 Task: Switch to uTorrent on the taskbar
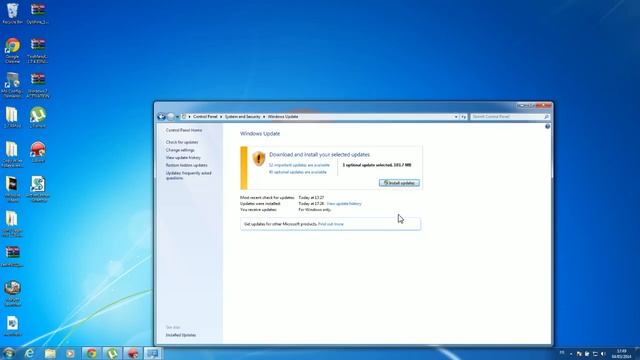pyautogui.click(x=112, y=353)
